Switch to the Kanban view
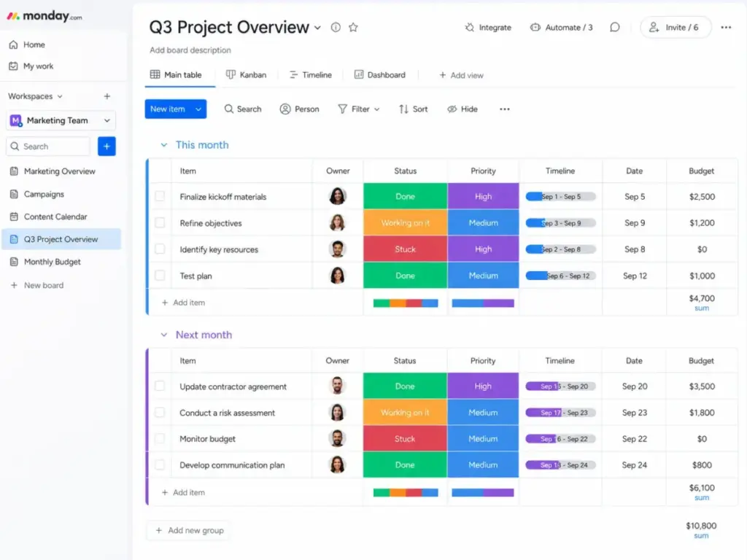Screen dimensions: 747x560 (x=246, y=75)
